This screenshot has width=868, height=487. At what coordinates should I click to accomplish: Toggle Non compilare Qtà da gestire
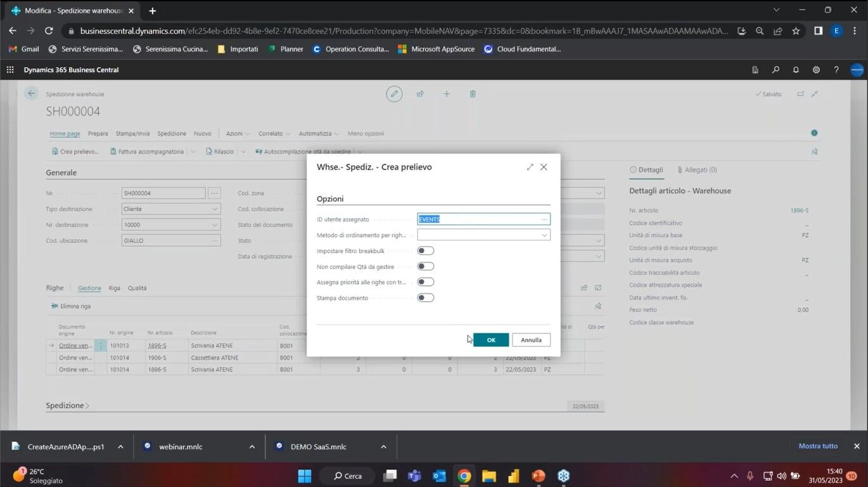pyautogui.click(x=426, y=267)
